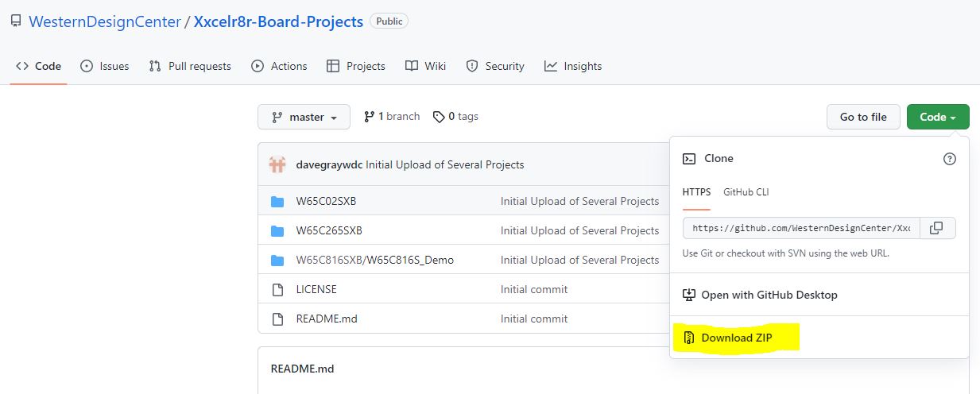Click the Clone terminal icon
This screenshot has height=394, width=980.
point(689,159)
